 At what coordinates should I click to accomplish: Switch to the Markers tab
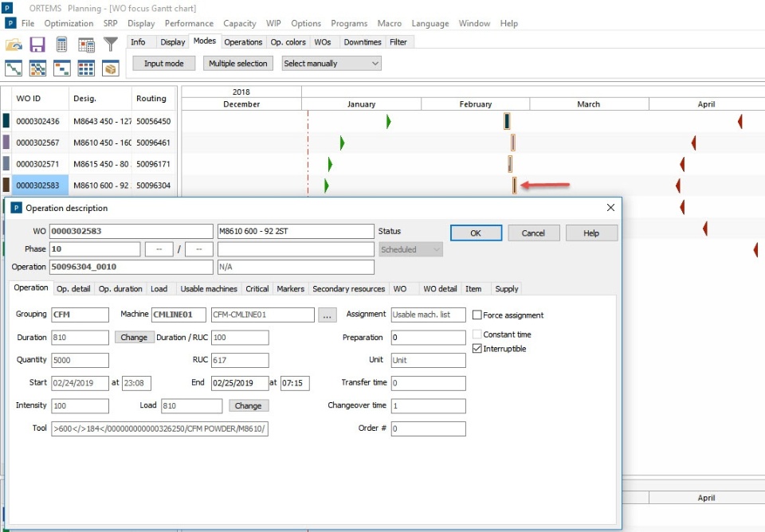290,288
